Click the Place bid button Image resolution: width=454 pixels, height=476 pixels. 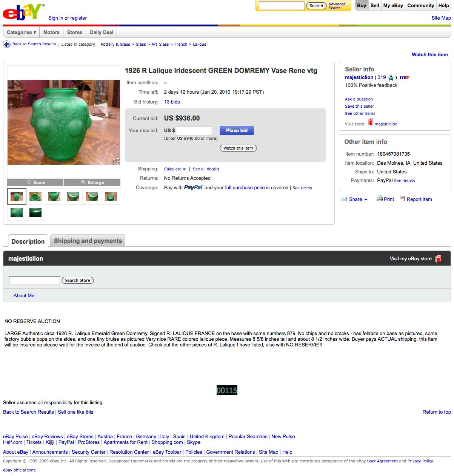(237, 131)
